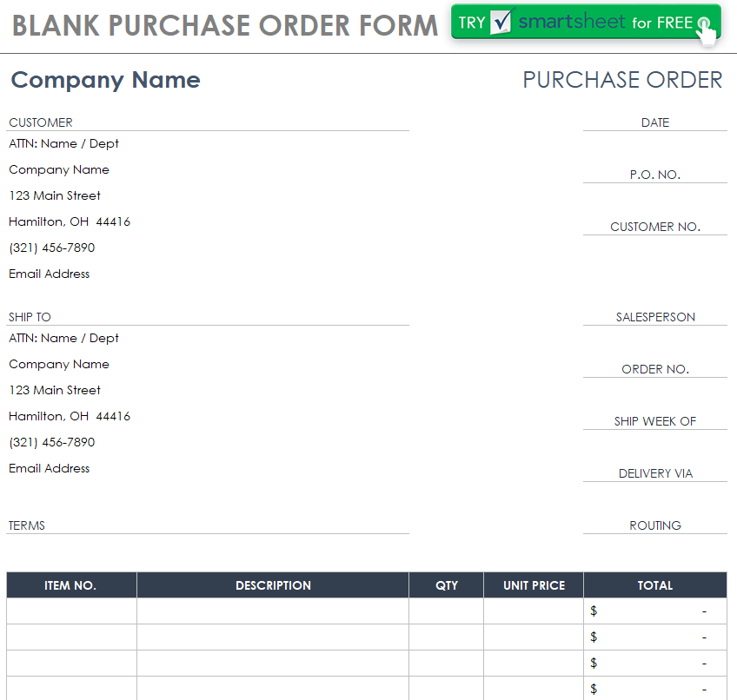The height and width of the screenshot is (700, 737).
Task: Click the Smartsheet checkmark logo icon
Action: pyautogui.click(x=501, y=23)
